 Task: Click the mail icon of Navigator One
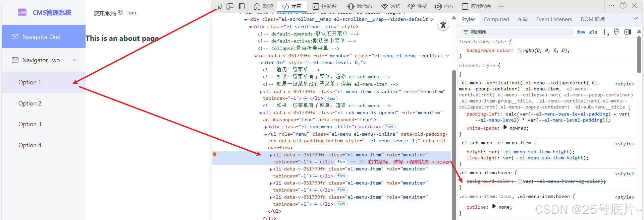tap(15, 36)
